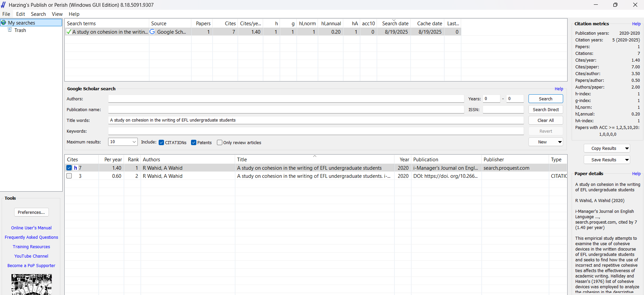Open the Search menu
The image size is (644, 295).
pyautogui.click(x=38, y=14)
